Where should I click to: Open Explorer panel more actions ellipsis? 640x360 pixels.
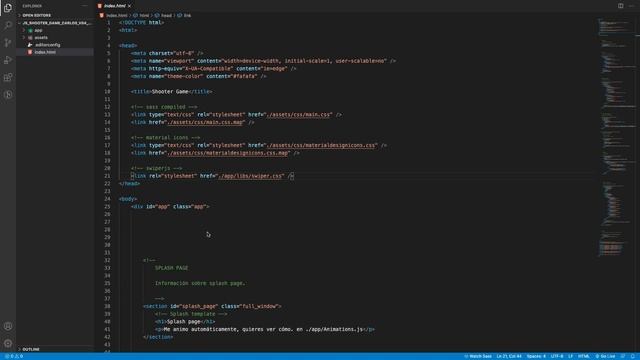pos(85,6)
